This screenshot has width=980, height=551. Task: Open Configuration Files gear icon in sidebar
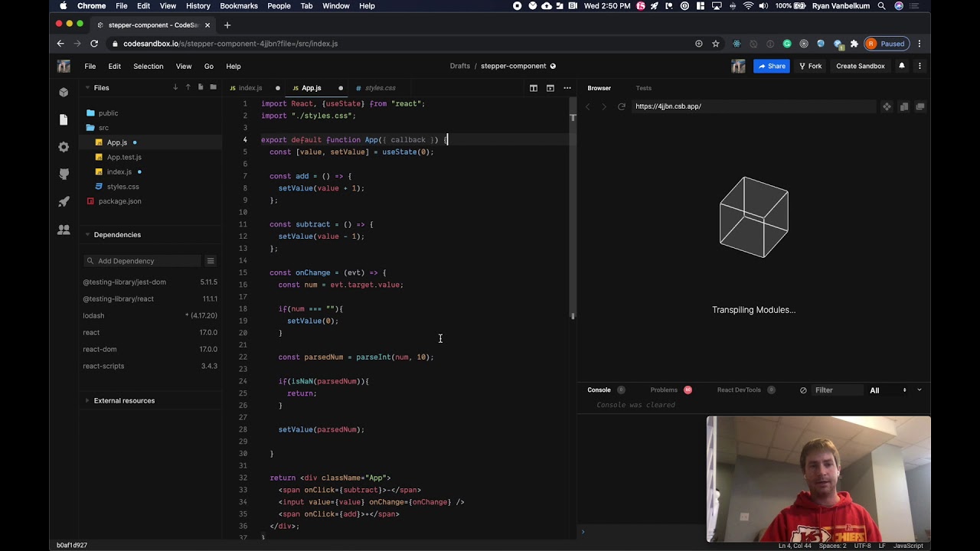(64, 147)
